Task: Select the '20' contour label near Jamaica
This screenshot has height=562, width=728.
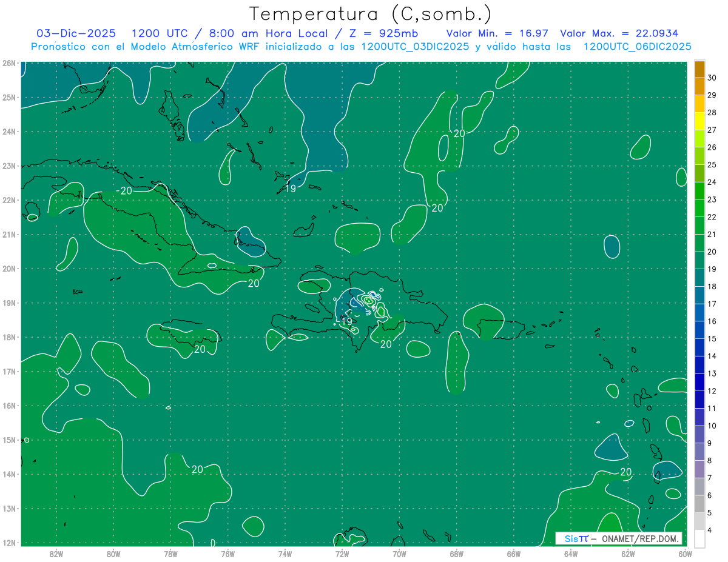Action: click(x=200, y=349)
